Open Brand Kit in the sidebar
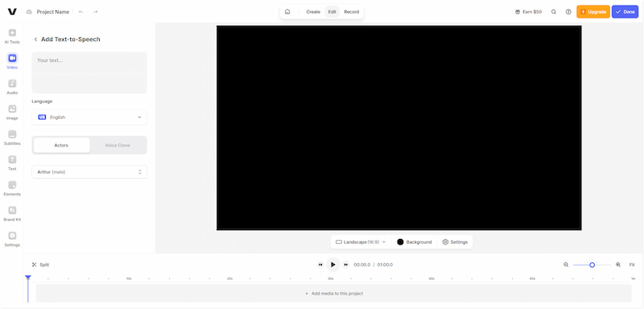 [x=12, y=214]
